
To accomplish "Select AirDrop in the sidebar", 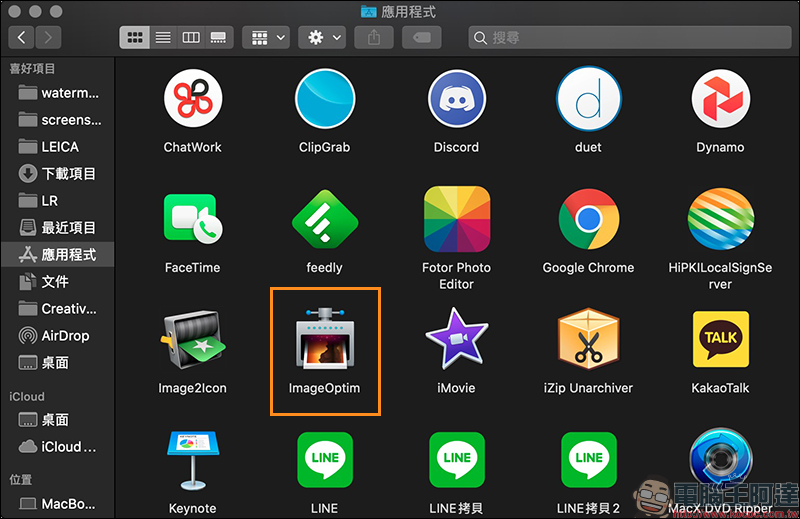I will [65, 336].
